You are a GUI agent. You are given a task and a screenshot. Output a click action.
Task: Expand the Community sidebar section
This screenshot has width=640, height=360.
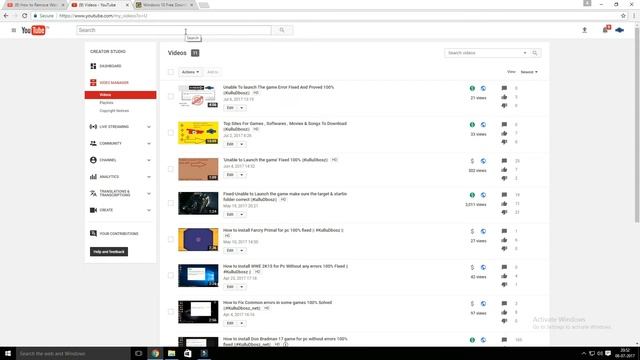[x=149, y=144]
